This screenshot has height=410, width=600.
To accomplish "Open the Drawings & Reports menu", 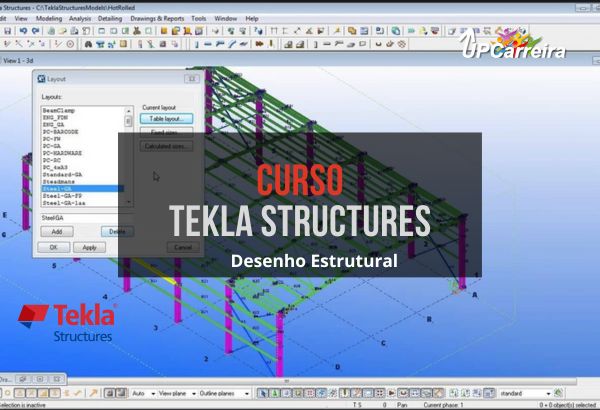I will coord(157,18).
